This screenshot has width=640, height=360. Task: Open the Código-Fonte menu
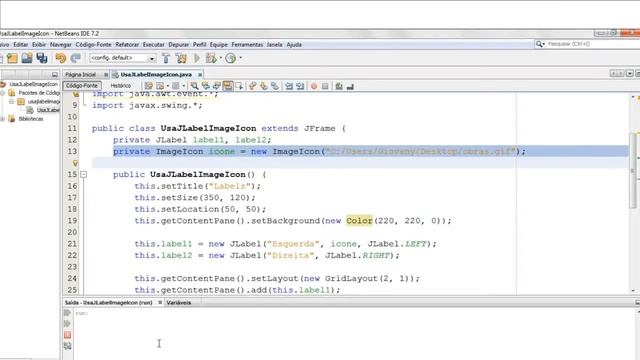[93, 44]
